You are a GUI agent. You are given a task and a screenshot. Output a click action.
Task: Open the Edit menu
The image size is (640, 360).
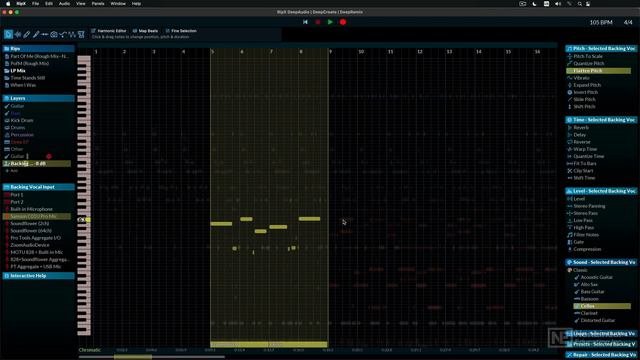pos(49,4)
